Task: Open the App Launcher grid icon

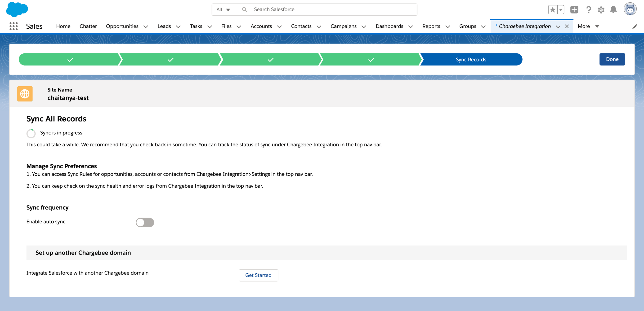Action: pyautogui.click(x=13, y=26)
